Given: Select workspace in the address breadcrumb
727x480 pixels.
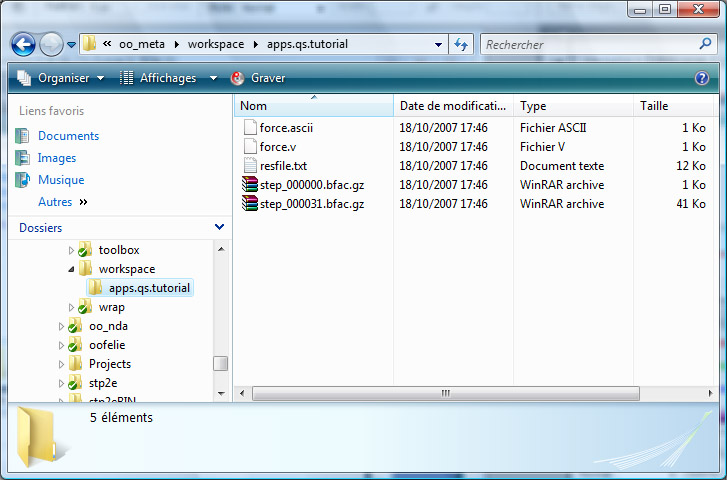Looking at the screenshot, I should click(216, 45).
